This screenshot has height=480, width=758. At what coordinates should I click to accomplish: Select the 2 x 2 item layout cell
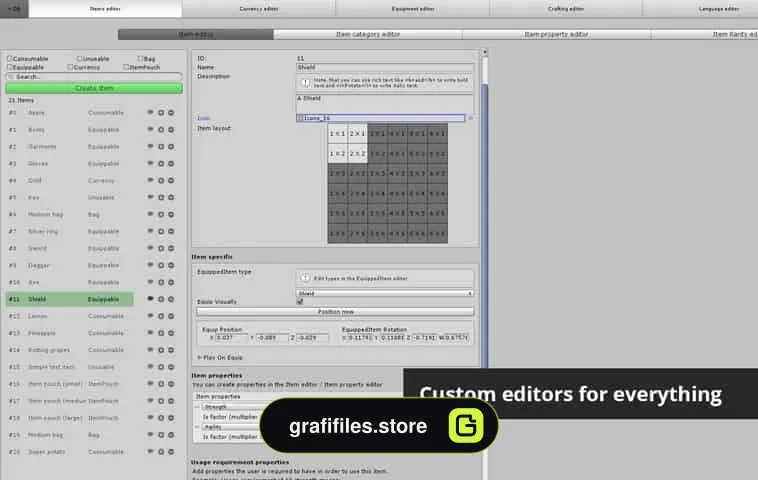358,153
